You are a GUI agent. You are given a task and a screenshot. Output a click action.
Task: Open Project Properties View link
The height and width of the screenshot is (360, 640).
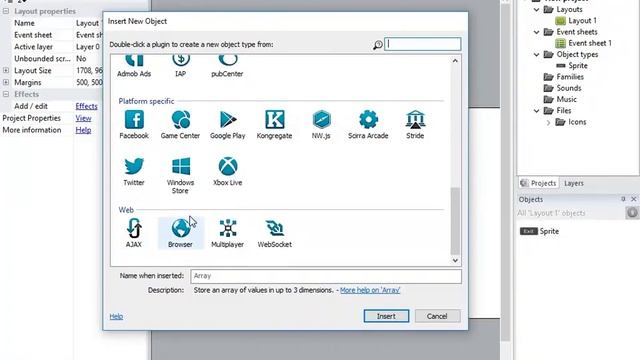[83, 118]
